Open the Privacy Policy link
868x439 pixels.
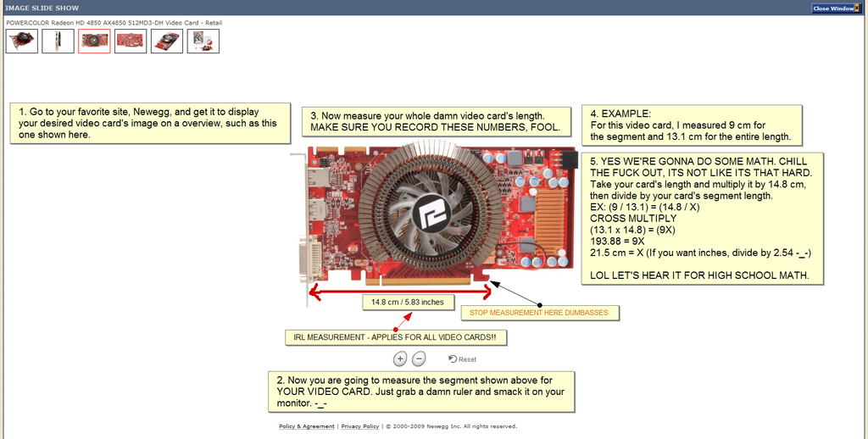tap(359, 426)
